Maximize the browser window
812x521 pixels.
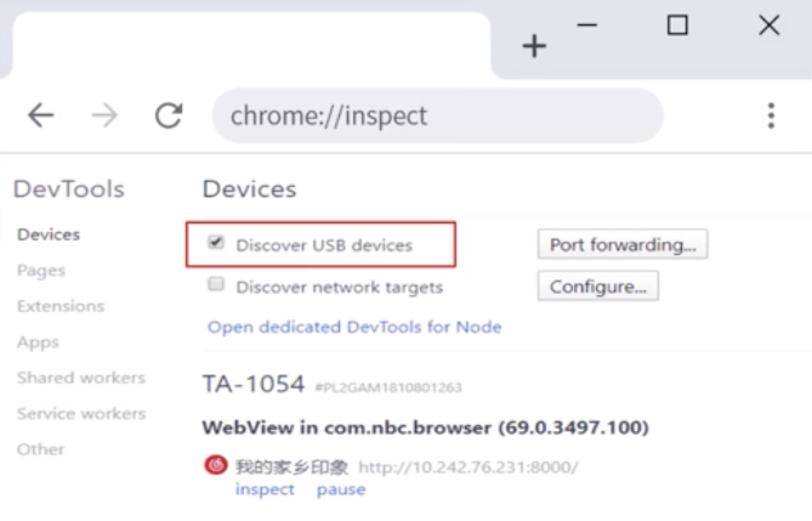(x=677, y=26)
